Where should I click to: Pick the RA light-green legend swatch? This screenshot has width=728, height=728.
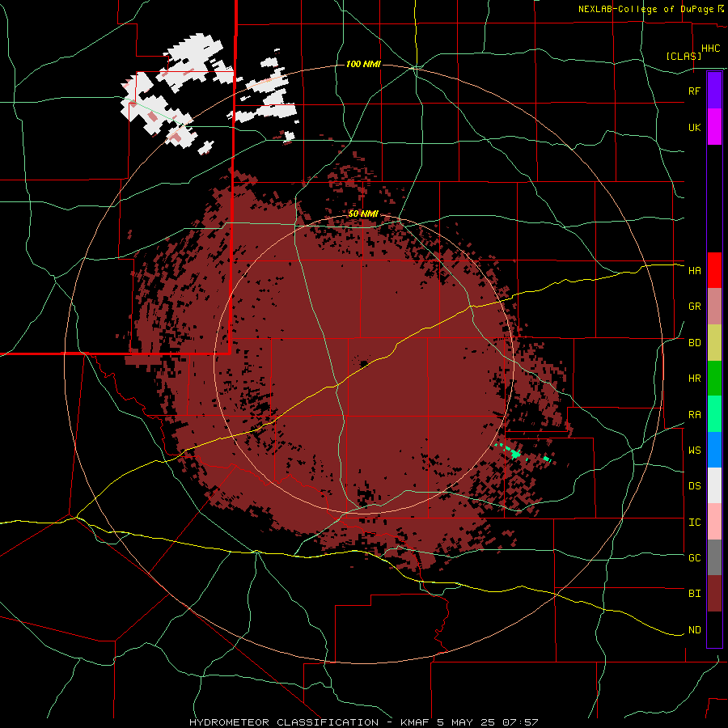714,414
